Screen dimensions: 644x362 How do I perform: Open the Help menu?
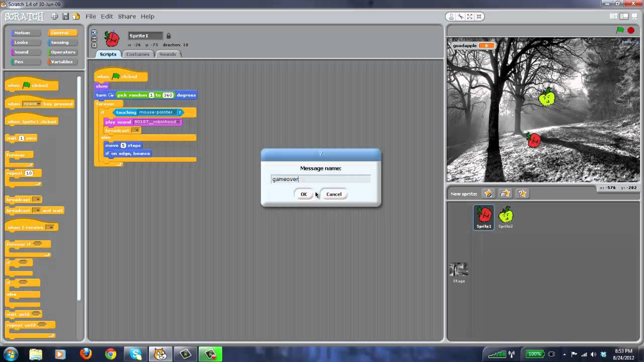[x=147, y=17]
